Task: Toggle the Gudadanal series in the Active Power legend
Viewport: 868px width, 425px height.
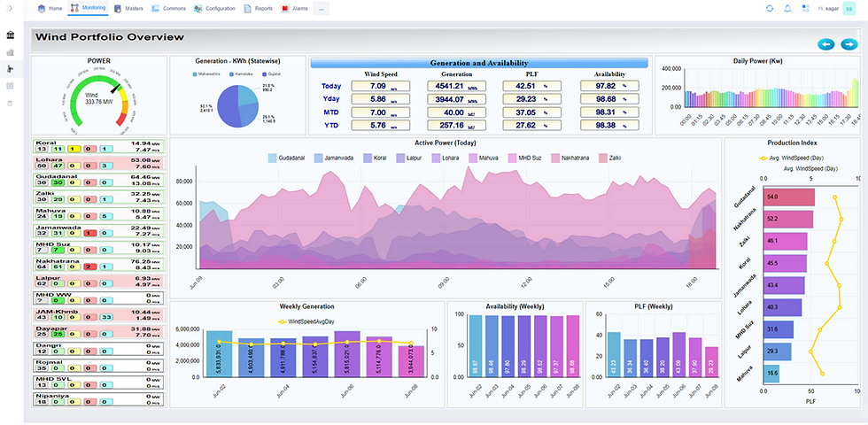Action: click(287, 158)
